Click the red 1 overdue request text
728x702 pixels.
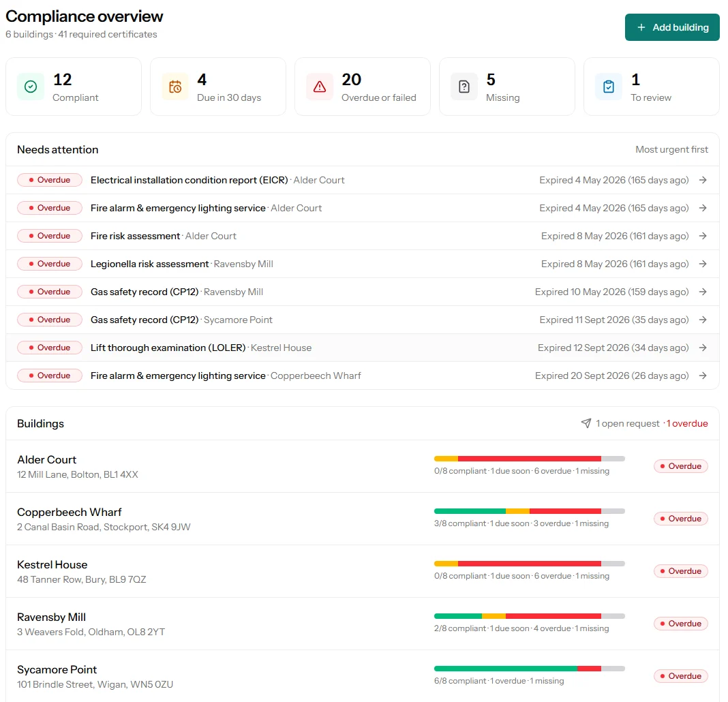(687, 423)
